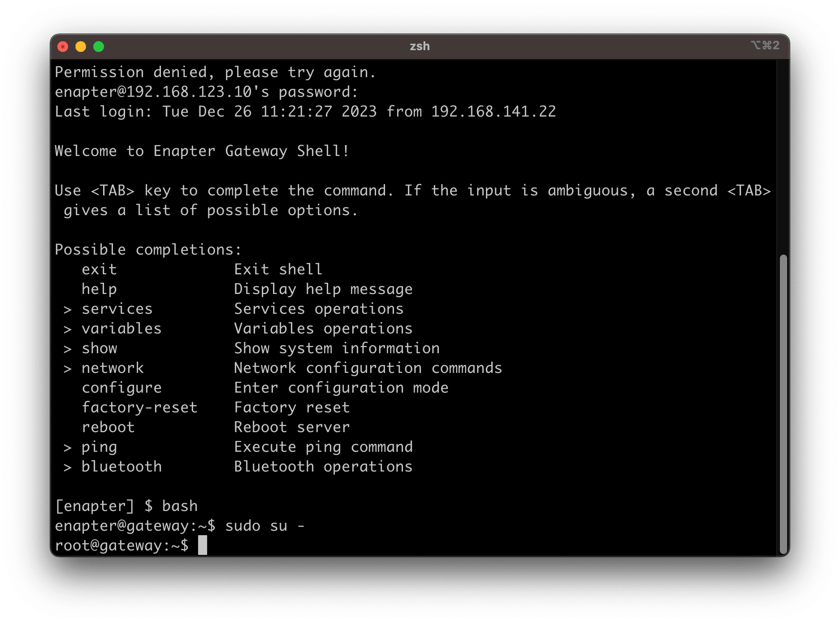This screenshot has width=840, height=623.
Task: Click the ⌥⌘2 shortcut indicator
Action: pos(765,45)
